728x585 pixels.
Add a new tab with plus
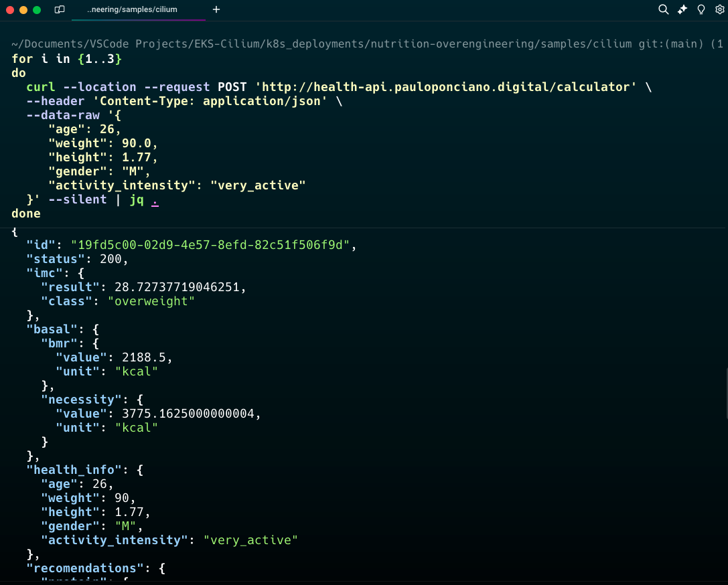216,9
